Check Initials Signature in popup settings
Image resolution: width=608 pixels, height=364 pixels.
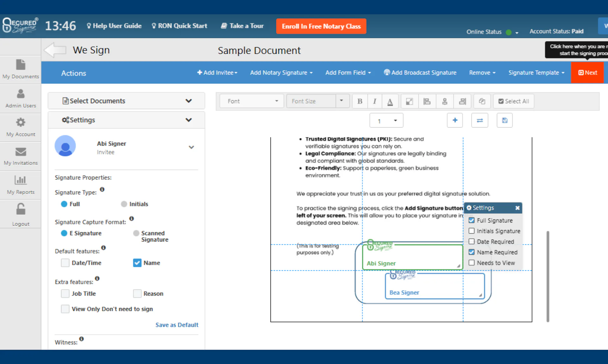pos(472,231)
